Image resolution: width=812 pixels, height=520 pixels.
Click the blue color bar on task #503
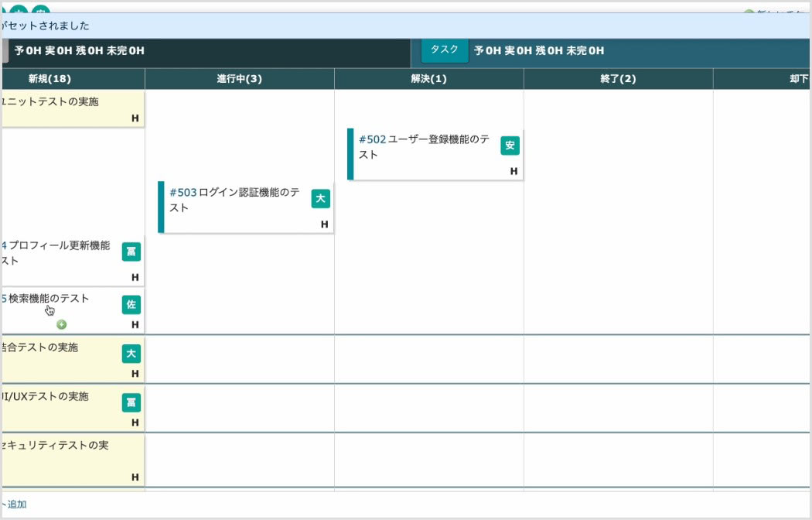(161, 207)
